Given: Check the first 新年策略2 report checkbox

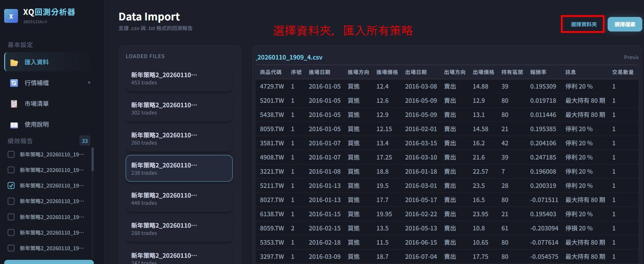Looking at the screenshot, I should [11, 154].
